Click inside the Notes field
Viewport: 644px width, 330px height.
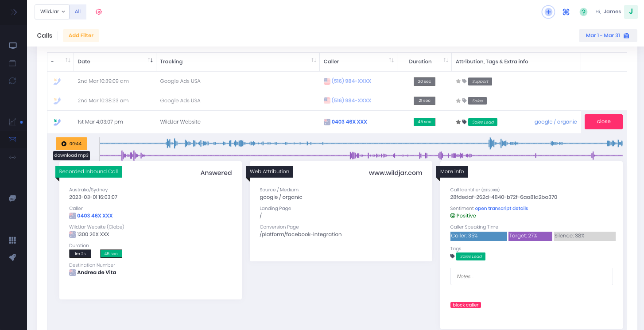click(531, 276)
